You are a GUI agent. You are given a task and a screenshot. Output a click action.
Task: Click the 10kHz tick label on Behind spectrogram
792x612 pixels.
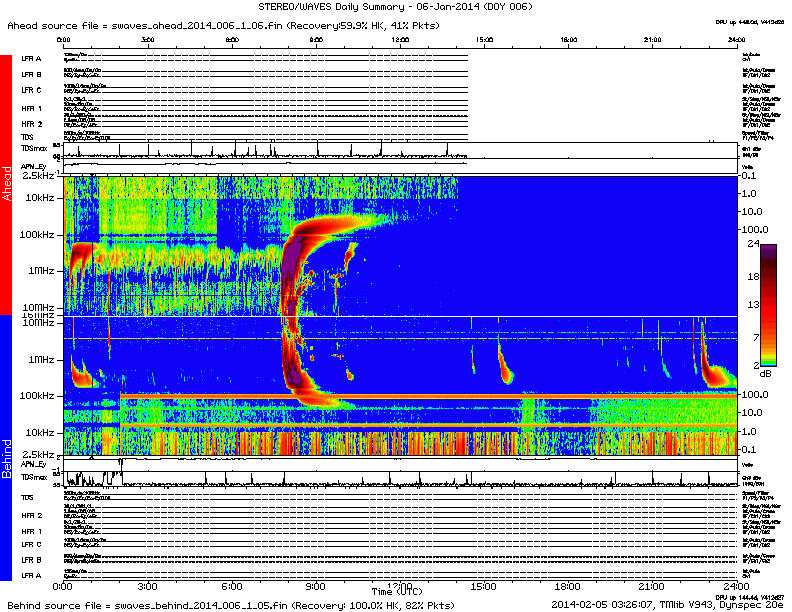pyautogui.click(x=39, y=432)
